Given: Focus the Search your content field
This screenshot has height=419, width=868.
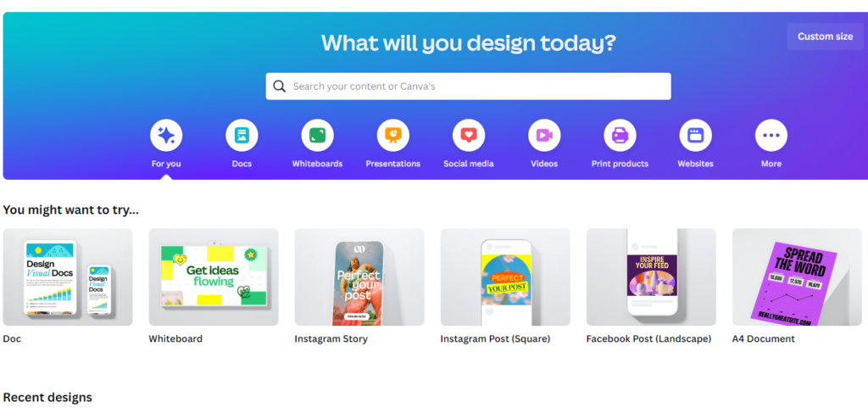Looking at the screenshot, I should click(468, 87).
